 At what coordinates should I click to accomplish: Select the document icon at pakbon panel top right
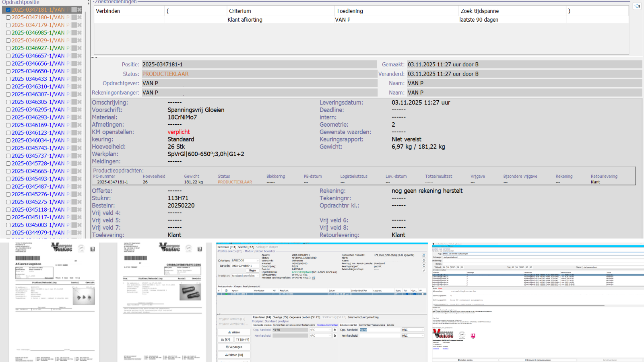point(424,255)
